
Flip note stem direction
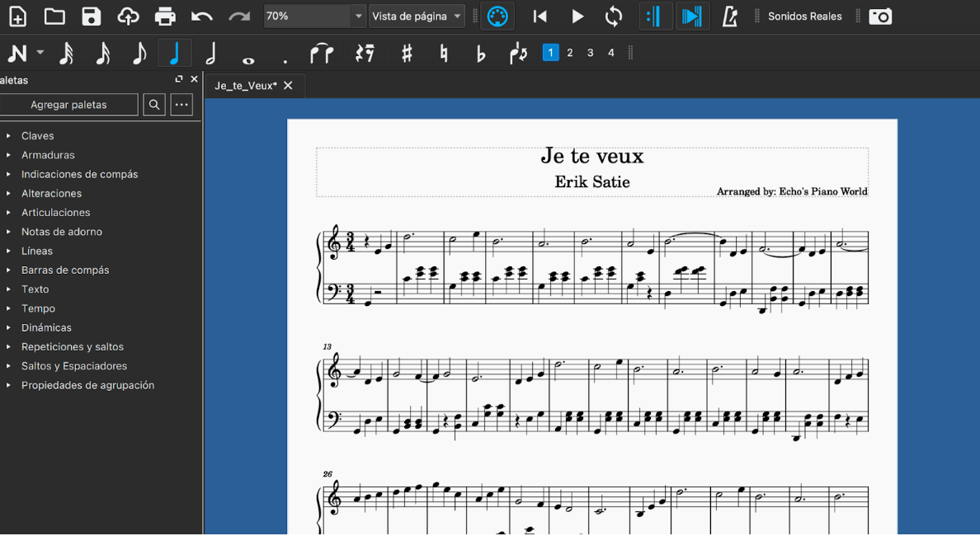(519, 53)
